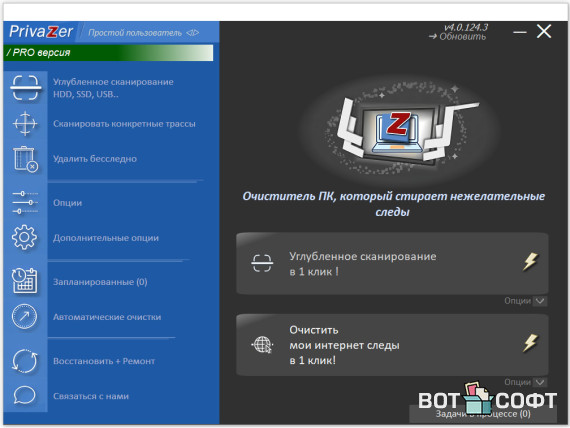Click the clock automatic cleanups icon
570x428 pixels.
[x=24, y=316]
